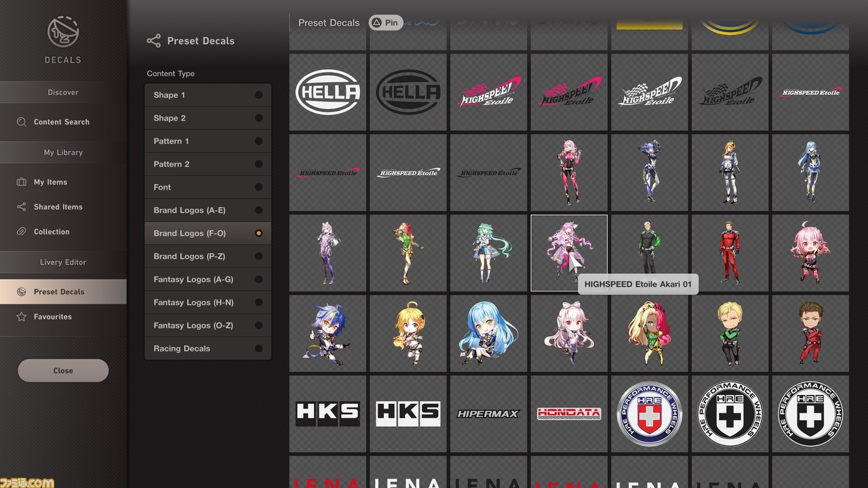This screenshot has height=488, width=868.
Task: Click the Decals logo at top of sidebar
Action: pos(63,33)
